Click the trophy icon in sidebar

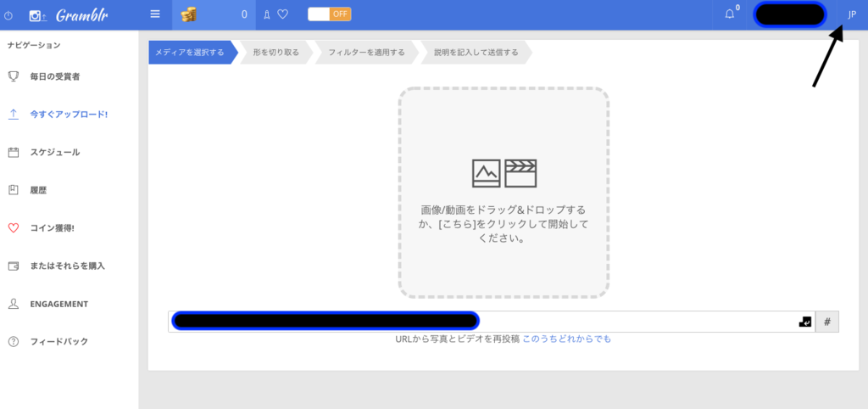click(14, 76)
